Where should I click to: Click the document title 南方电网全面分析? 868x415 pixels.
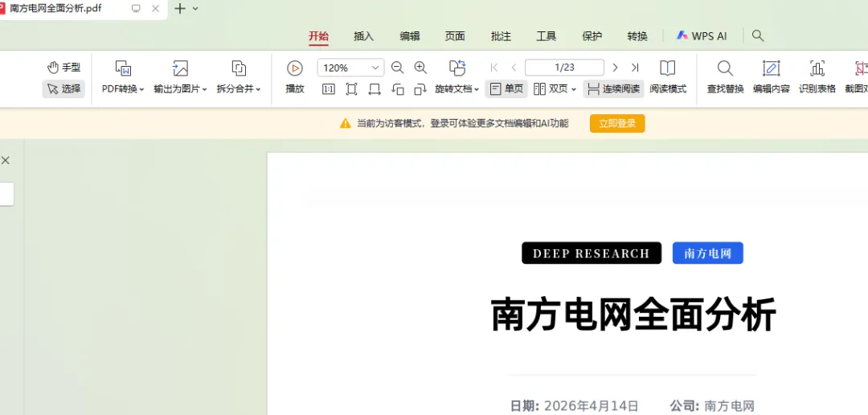(633, 314)
